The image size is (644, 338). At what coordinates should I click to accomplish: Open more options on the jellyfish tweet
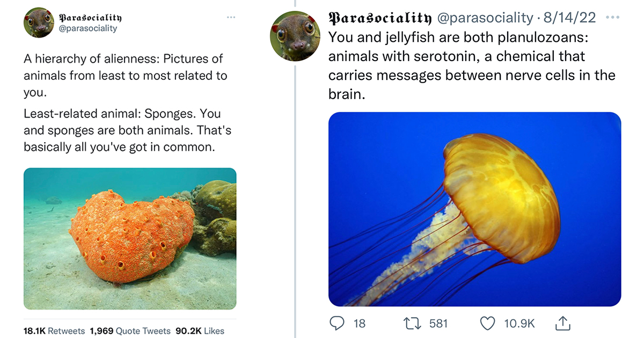(x=611, y=17)
